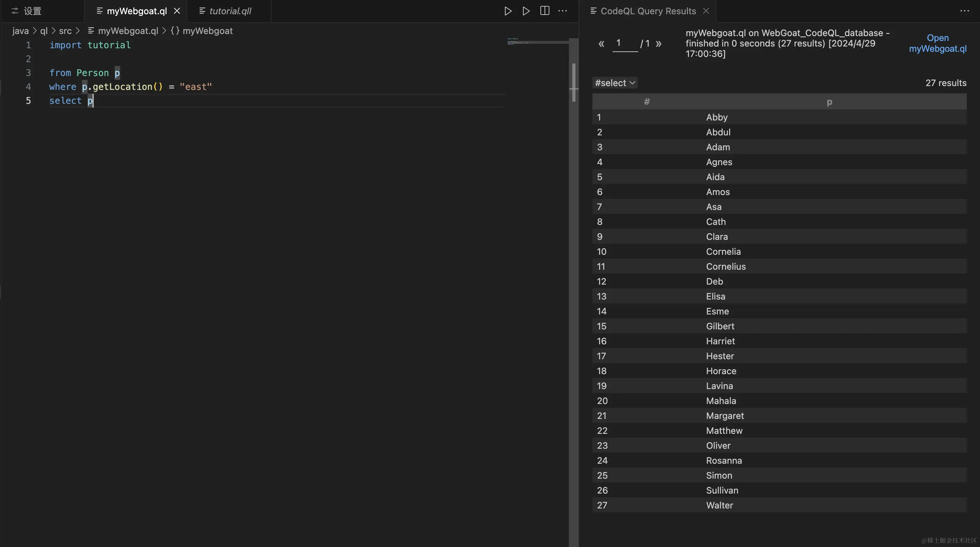Click the java breadcrumb segment

[x=20, y=31]
